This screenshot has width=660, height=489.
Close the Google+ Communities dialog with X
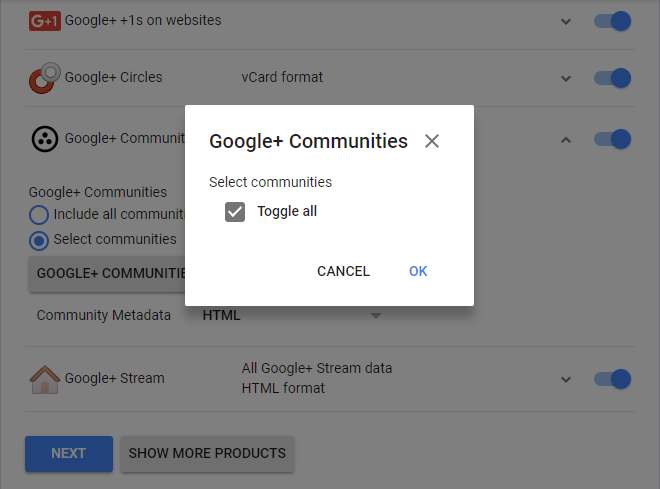tap(432, 141)
